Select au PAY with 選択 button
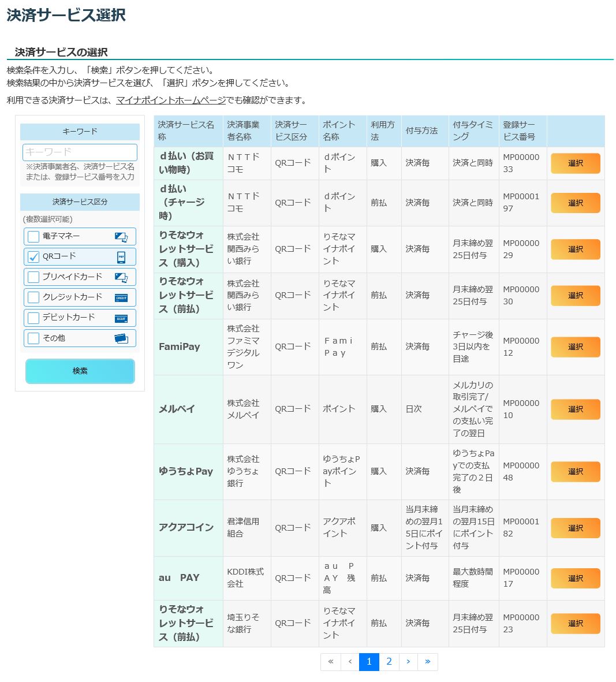The height and width of the screenshot is (682, 616). pyautogui.click(x=575, y=579)
